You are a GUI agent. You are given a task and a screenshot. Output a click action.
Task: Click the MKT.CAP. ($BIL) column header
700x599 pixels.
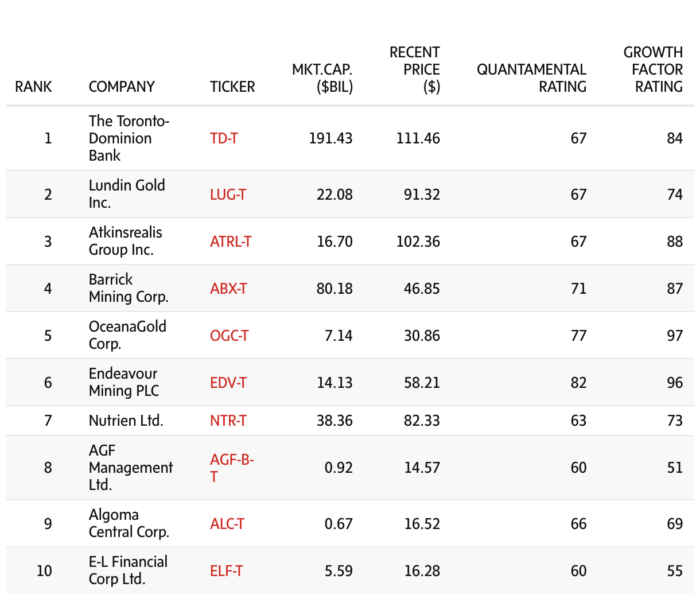click(x=322, y=78)
